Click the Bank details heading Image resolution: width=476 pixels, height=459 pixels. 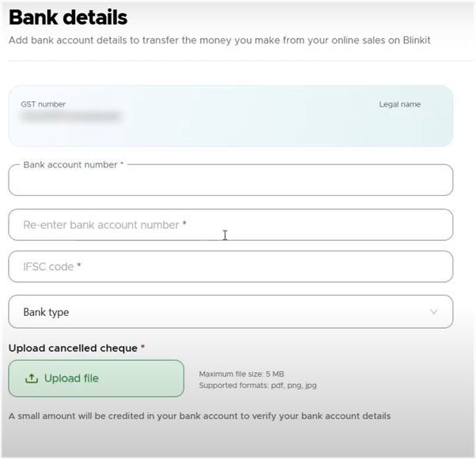pos(68,17)
